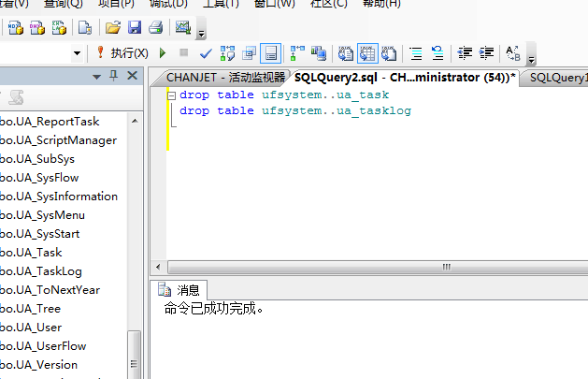Viewport: 588px width, 379px height.
Task: Select the UA_SysMenu table node
Action: pos(42,215)
